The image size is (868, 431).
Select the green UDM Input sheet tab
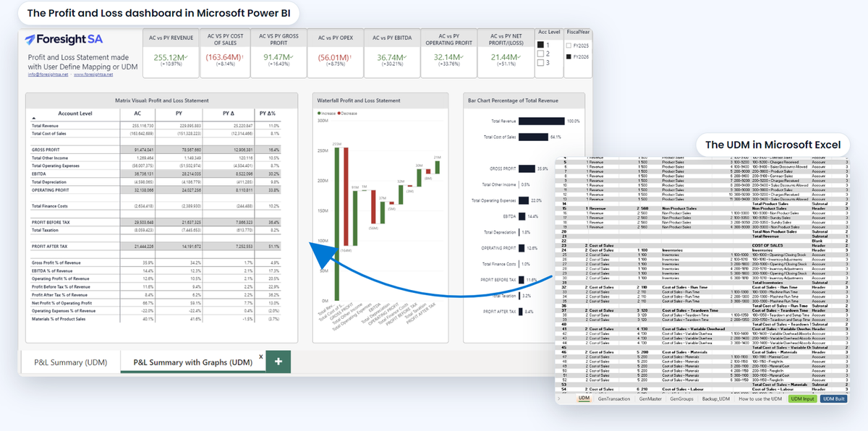tap(803, 398)
